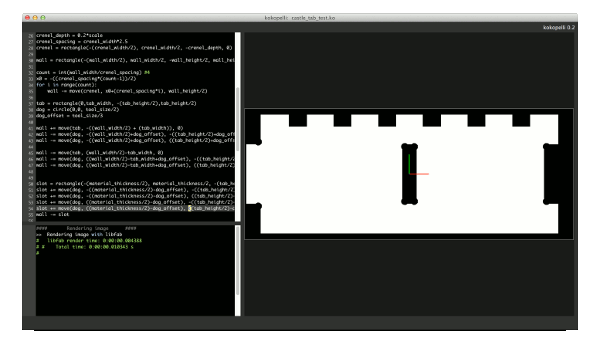This screenshot has width=600, height=360.
Task: Click the black slot in the wall center
Action: (409, 174)
